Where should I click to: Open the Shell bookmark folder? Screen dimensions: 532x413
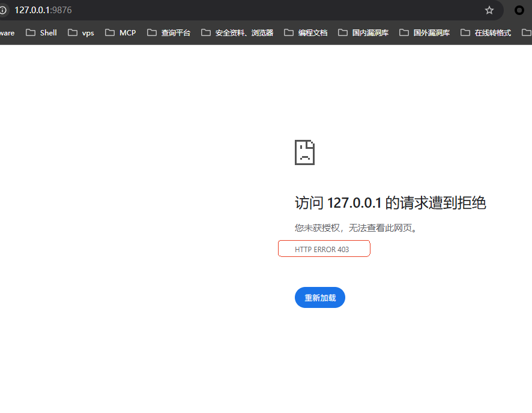coord(41,32)
